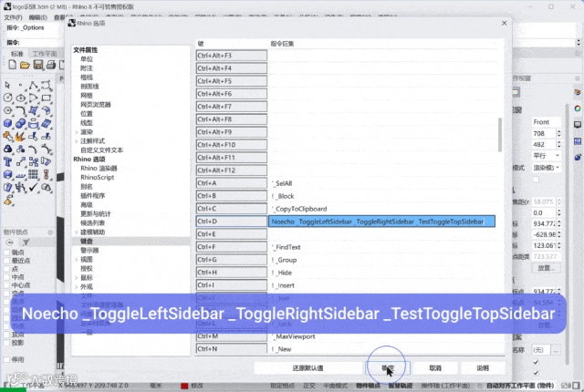Expand the 注解样式 tree node

click(77, 141)
